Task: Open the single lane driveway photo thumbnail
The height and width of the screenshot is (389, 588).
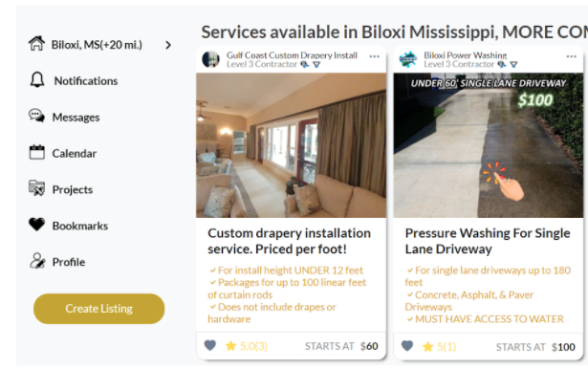Action: point(489,145)
